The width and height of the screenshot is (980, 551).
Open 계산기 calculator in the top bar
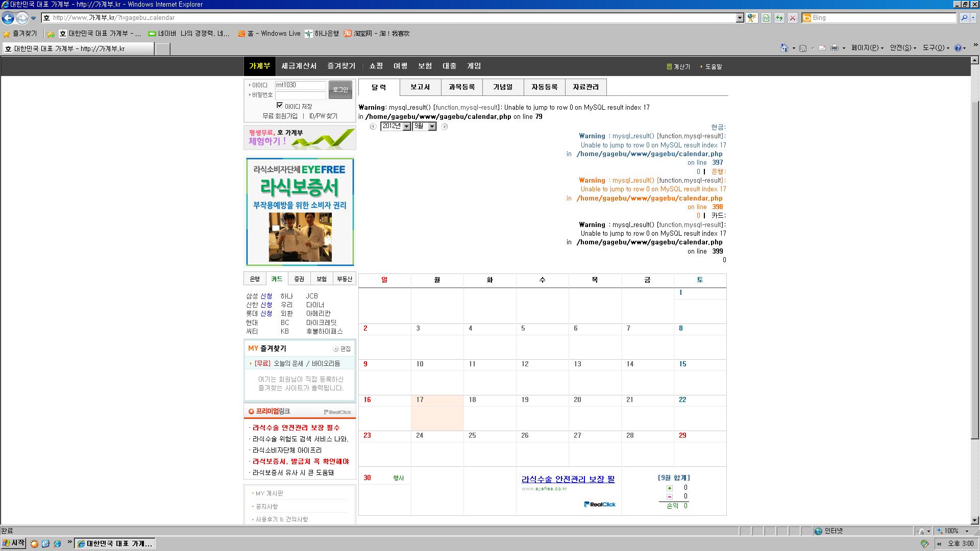pos(678,67)
